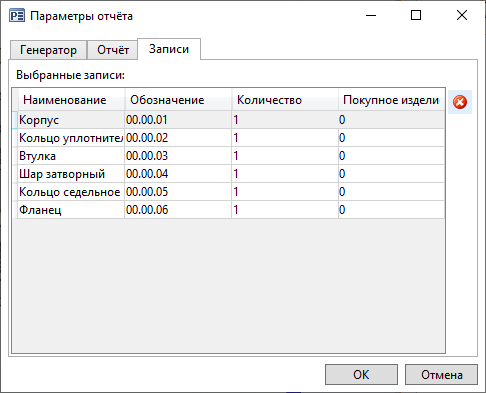The image size is (486, 393).
Task: Select the Кольцо уплотнительное name cell
Action: pos(71,138)
